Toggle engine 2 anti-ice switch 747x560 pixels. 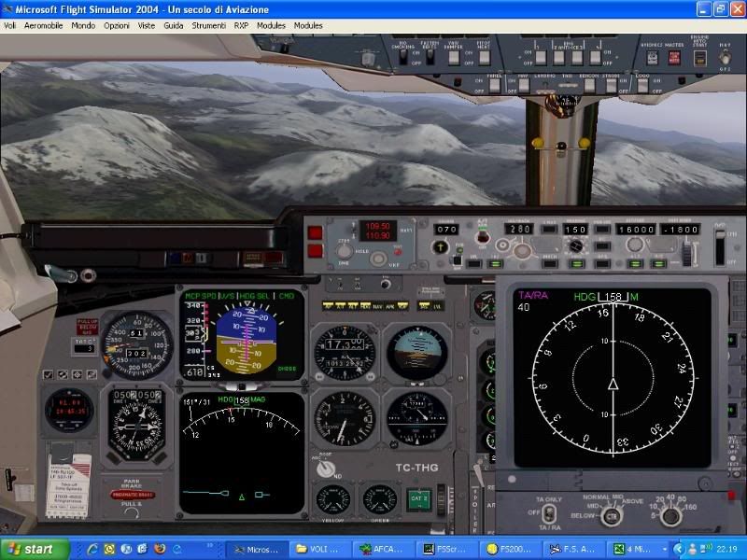[x=558, y=58]
